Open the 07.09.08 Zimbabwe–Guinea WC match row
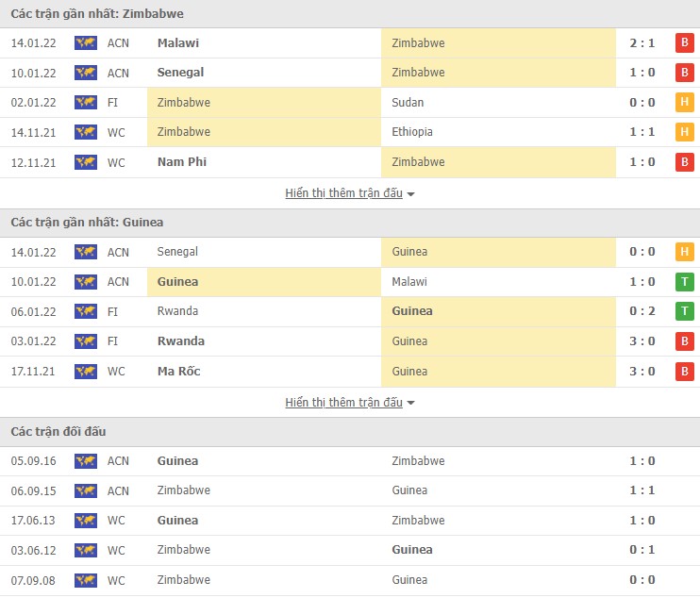700x598 pixels. pos(349,580)
